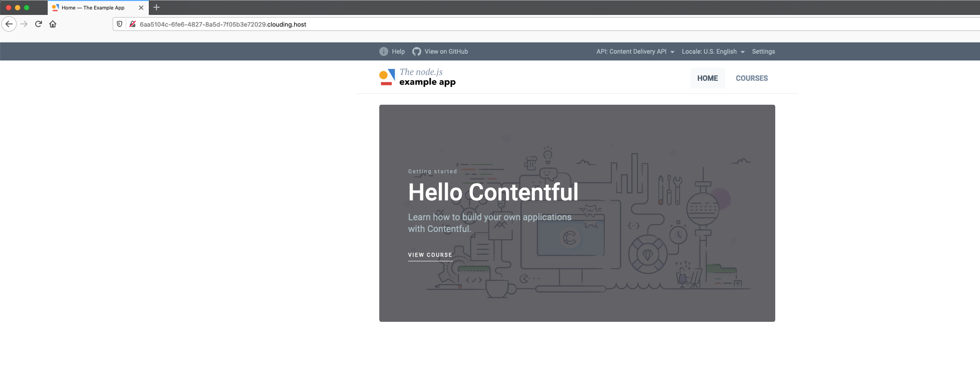Image resolution: width=980 pixels, height=385 pixels.
Task: Click the GitHub octocat icon
Action: point(417,51)
